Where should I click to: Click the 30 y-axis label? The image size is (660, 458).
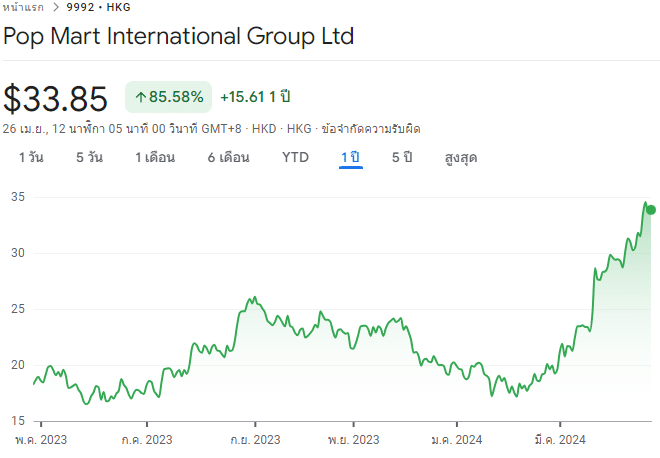click(18, 253)
